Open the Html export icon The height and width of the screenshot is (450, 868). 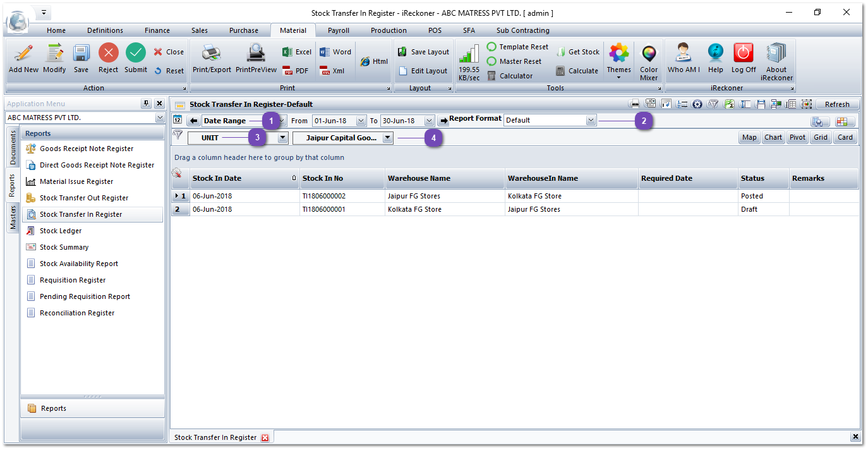[x=373, y=60]
